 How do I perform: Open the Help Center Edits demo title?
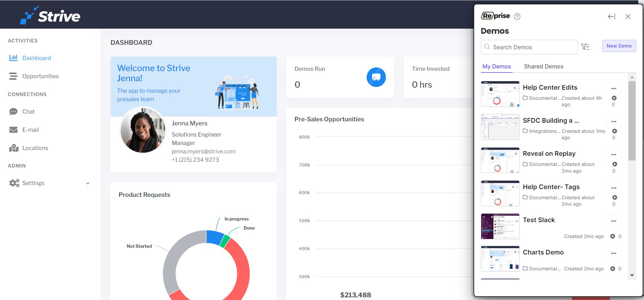tap(550, 87)
